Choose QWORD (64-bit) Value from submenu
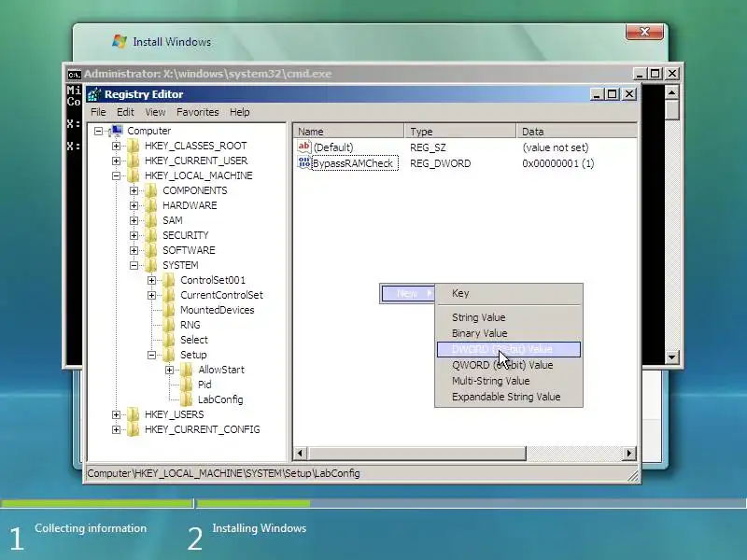This screenshot has width=747, height=560. coord(509,365)
